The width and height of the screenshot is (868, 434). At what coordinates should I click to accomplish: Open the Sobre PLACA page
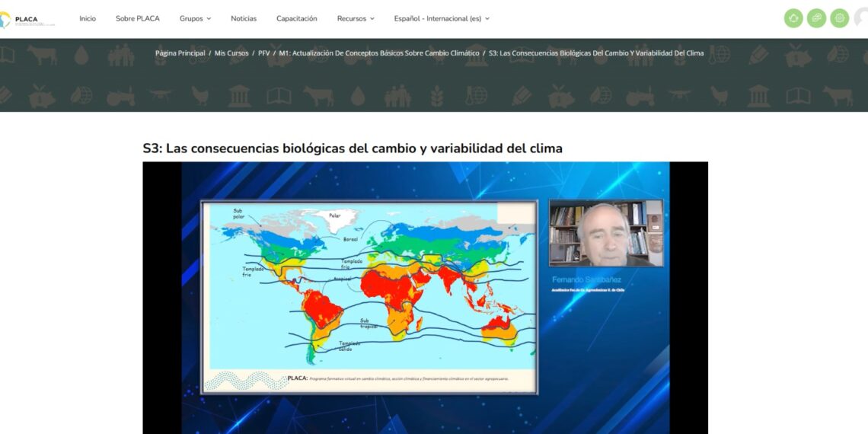(138, 18)
